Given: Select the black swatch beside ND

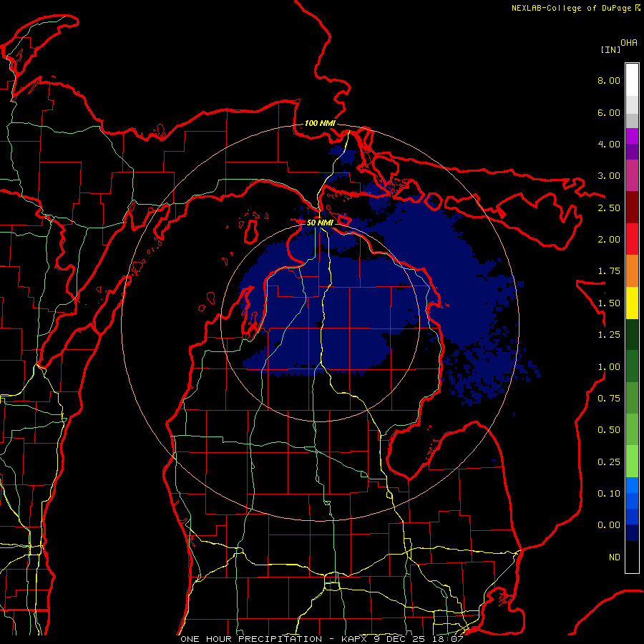Looking at the screenshot, I should 632,557.
